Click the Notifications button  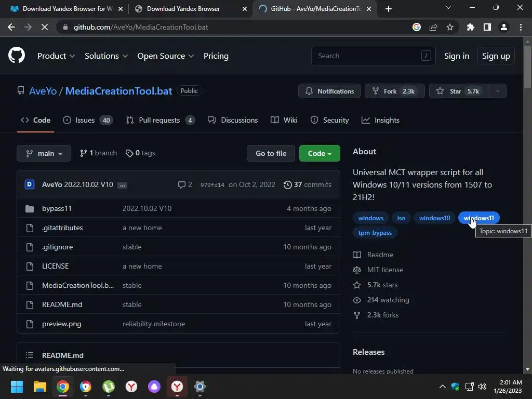coord(329,91)
